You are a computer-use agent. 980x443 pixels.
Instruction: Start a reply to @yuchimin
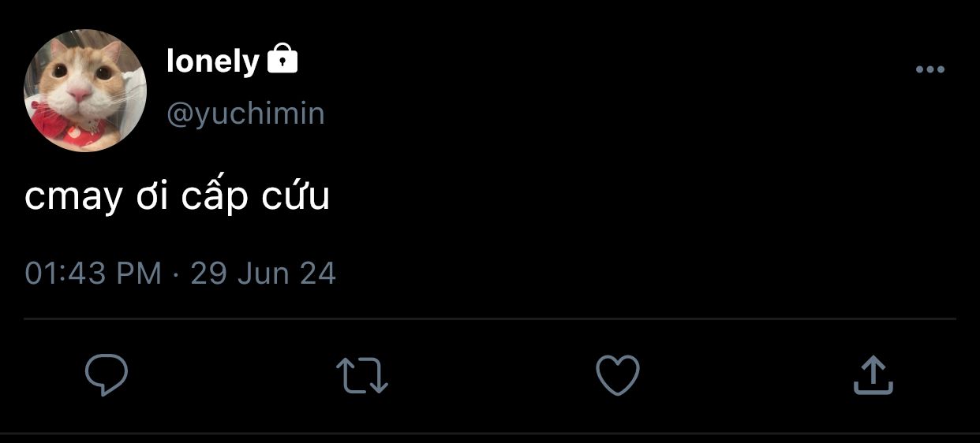[107, 375]
